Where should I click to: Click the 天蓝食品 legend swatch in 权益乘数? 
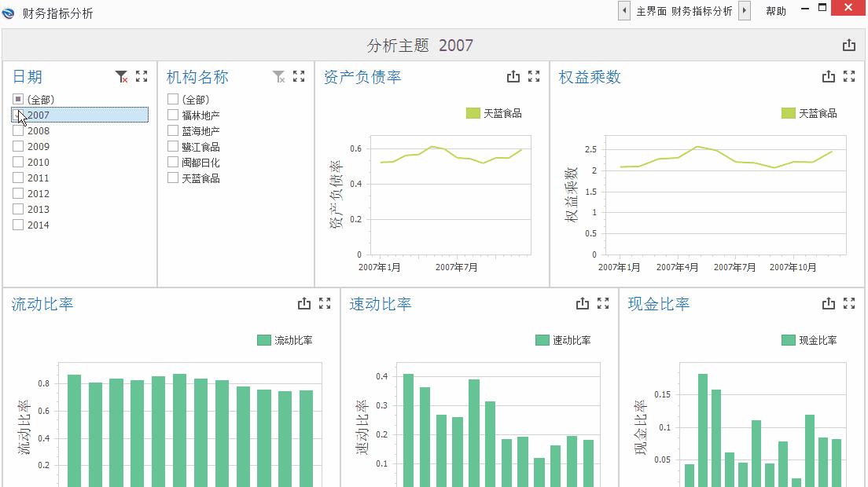click(x=788, y=113)
